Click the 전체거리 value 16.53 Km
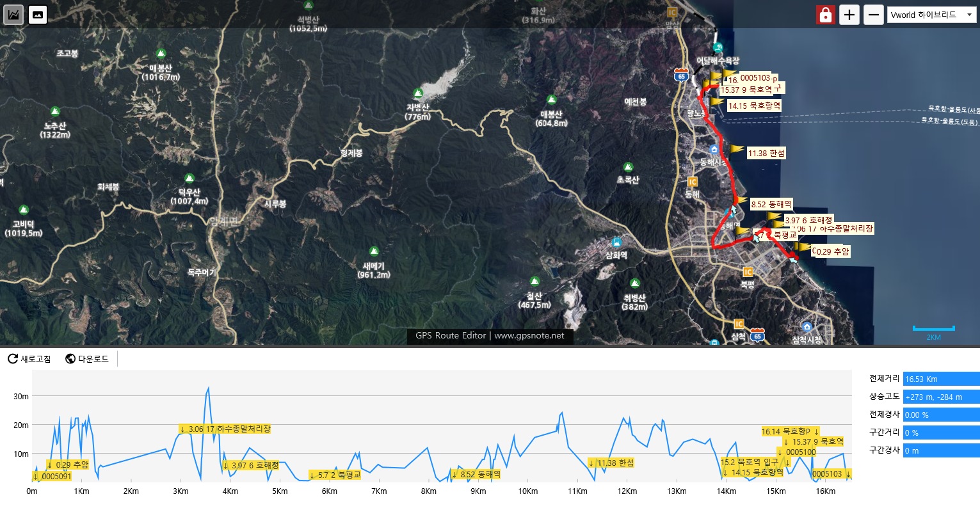The width and height of the screenshot is (980, 508). tap(941, 379)
